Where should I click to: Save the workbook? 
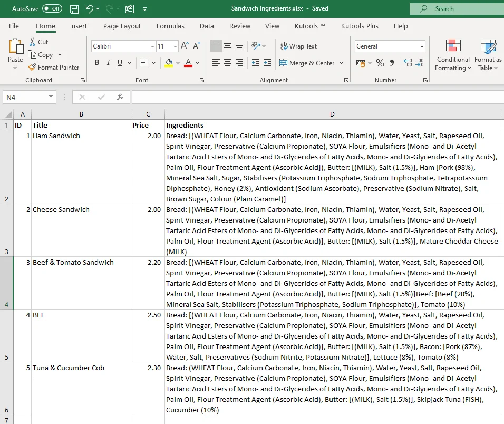(x=74, y=8)
